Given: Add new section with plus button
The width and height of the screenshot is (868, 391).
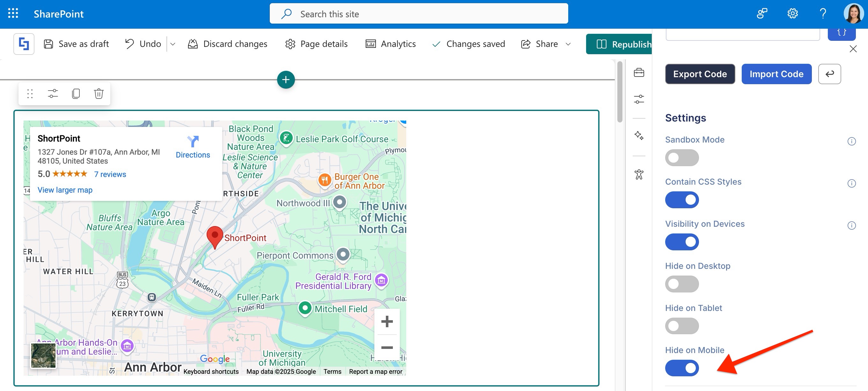Looking at the screenshot, I should click(286, 79).
